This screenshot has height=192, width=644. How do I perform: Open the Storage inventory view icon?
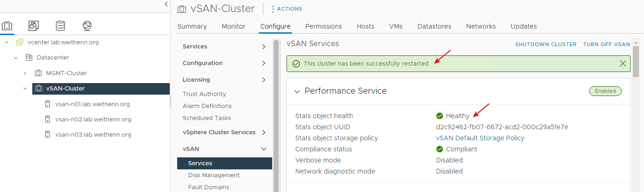click(60, 26)
